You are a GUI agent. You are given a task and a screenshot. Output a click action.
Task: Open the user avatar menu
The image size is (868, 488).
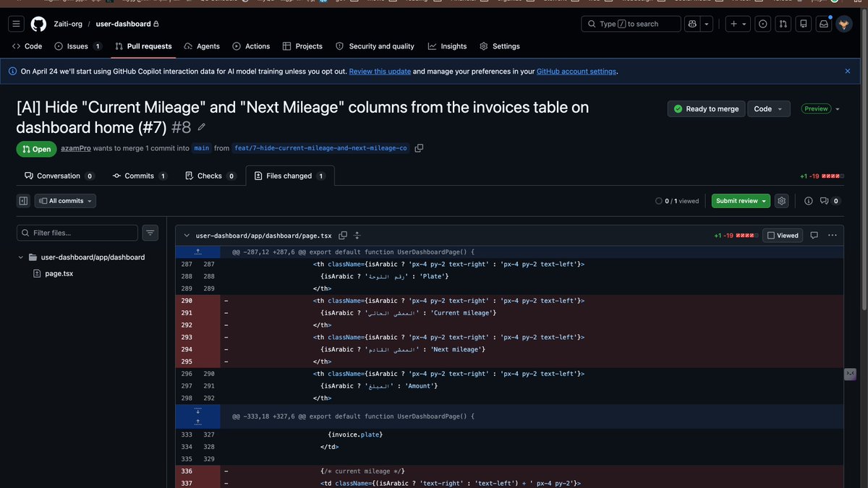coord(844,24)
